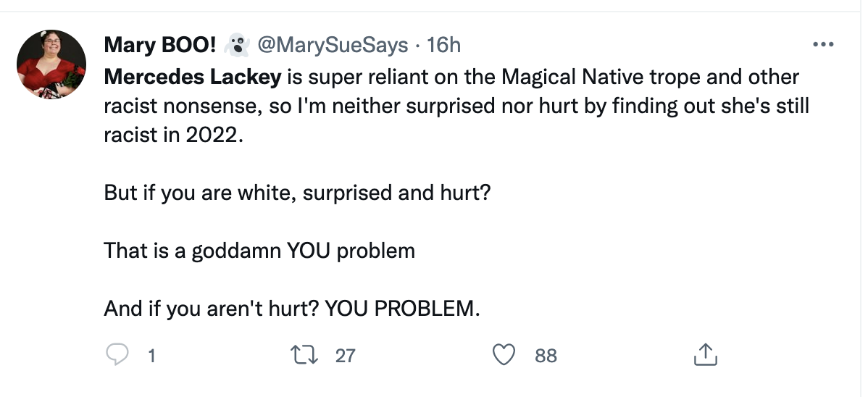Click the line 'But if you are white'

297,193
